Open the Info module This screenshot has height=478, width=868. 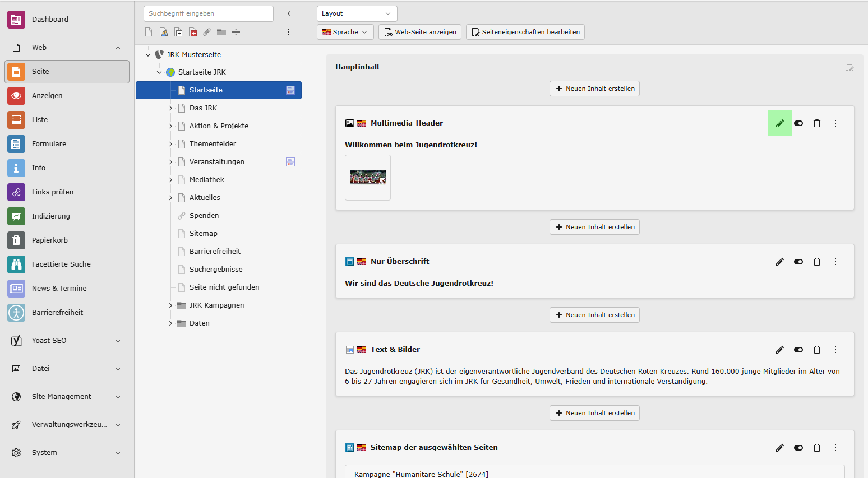(x=67, y=168)
